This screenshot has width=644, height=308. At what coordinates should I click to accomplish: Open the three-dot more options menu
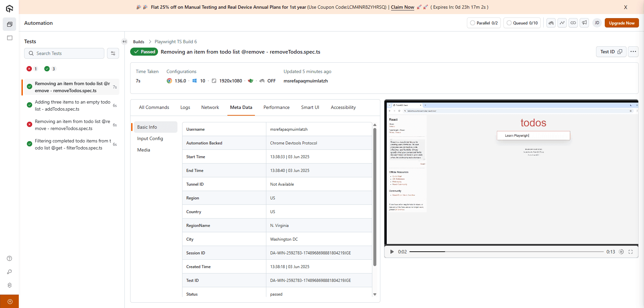(633, 52)
